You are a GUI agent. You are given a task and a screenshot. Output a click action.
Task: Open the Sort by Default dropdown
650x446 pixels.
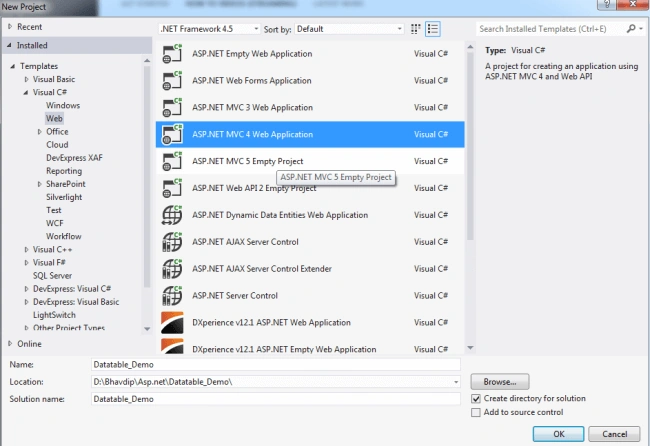pos(349,29)
